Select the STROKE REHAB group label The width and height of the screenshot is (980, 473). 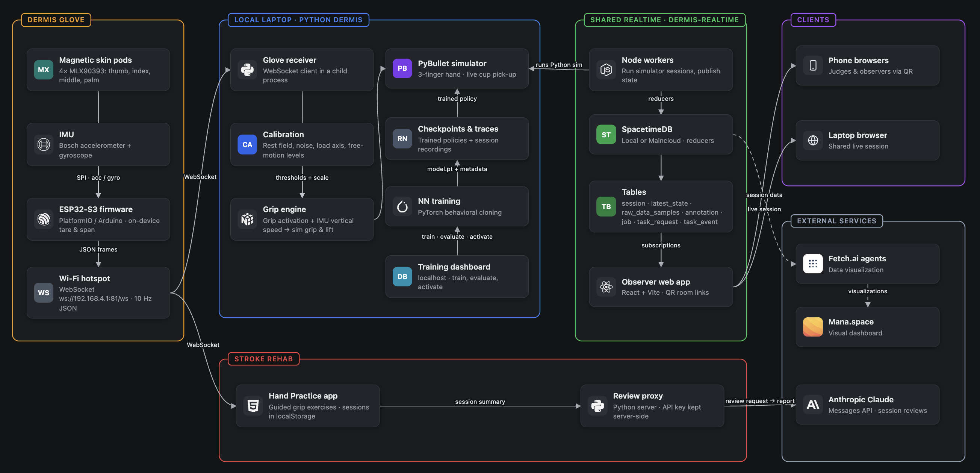coord(263,359)
